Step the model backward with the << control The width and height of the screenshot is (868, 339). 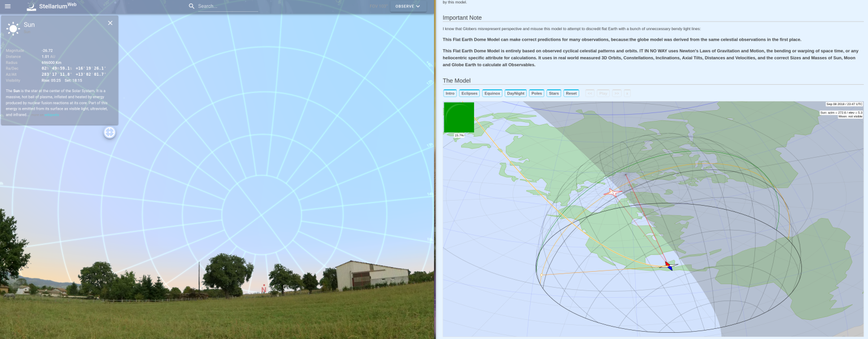[590, 93]
